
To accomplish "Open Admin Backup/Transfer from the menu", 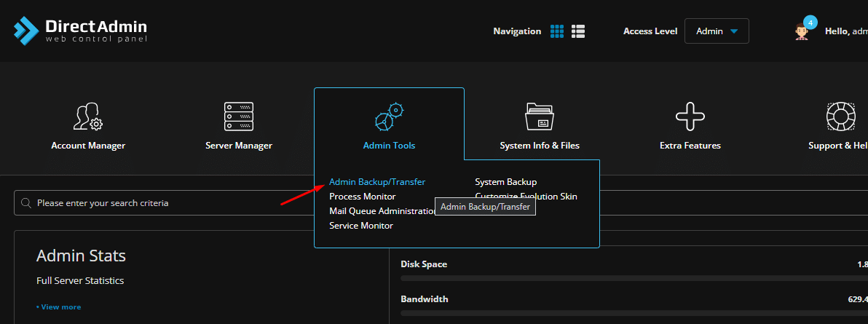I will 377,182.
